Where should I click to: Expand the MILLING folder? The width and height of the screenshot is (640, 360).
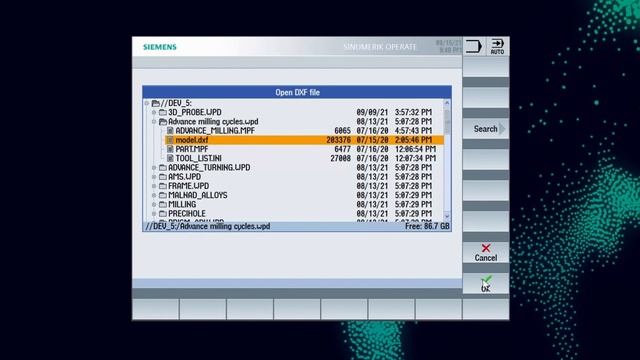(154, 204)
